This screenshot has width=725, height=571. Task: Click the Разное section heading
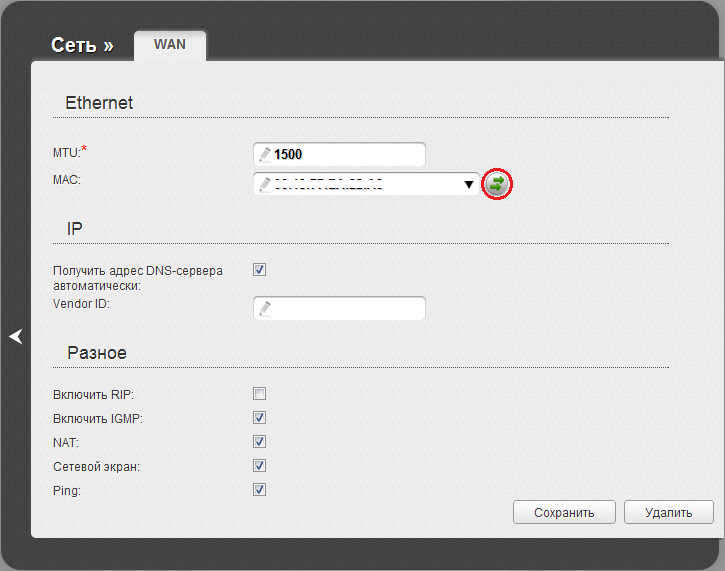click(97, 353)
